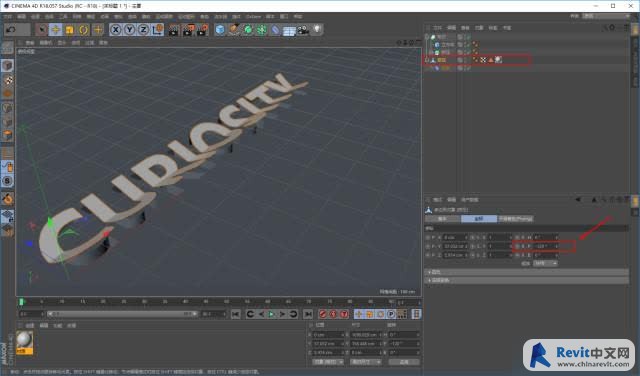640x376 pixels.
Task: Expand the second collapsed section below Coordinates
Action: (527, 280)
